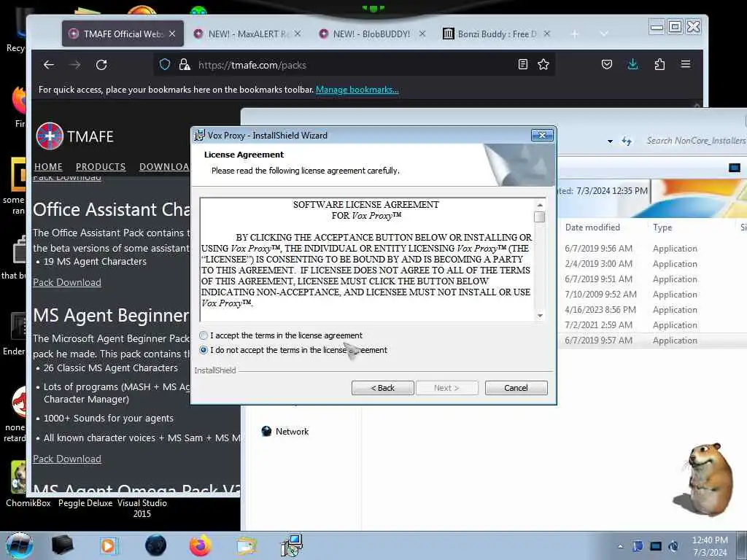
Task: Select the file row dated 6/7/2019 9:56 AM
Action: (653, 249)
